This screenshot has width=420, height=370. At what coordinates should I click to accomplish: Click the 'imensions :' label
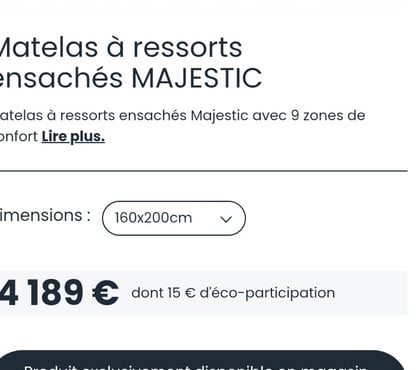pos(45,215)
